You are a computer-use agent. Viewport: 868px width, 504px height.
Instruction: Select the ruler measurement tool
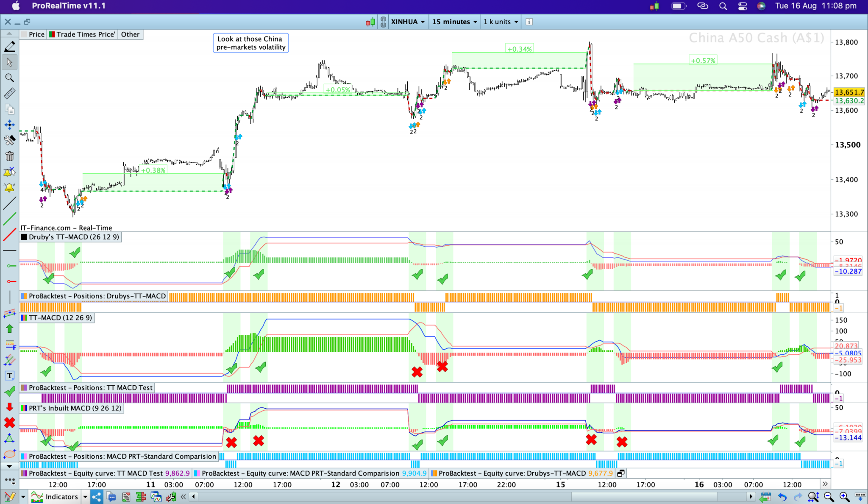click(9, 94)
